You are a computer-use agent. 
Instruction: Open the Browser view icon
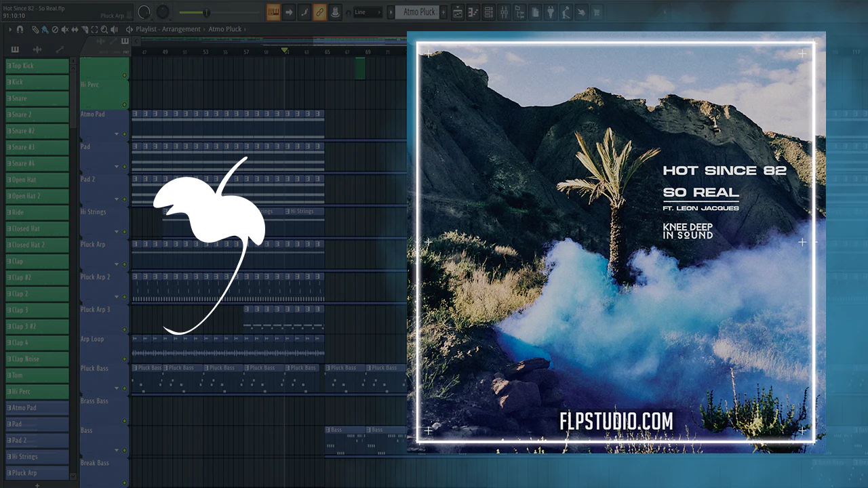click(520, 12)
